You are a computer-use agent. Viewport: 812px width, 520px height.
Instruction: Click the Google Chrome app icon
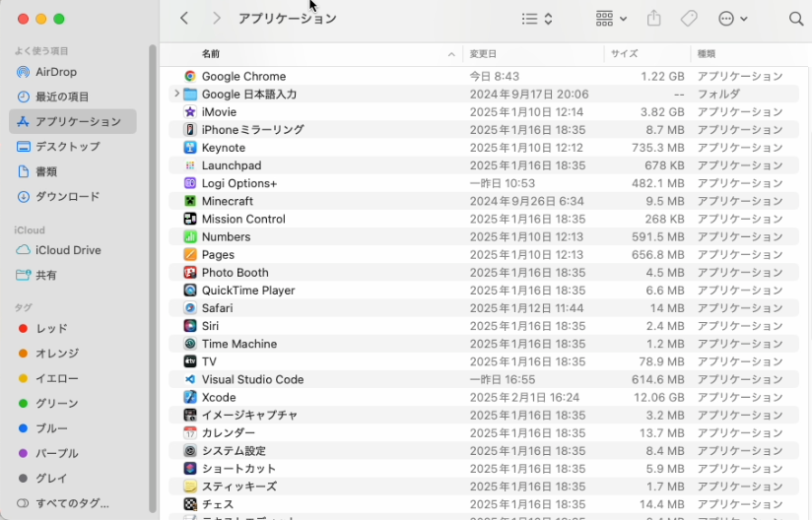pos(190,76)
